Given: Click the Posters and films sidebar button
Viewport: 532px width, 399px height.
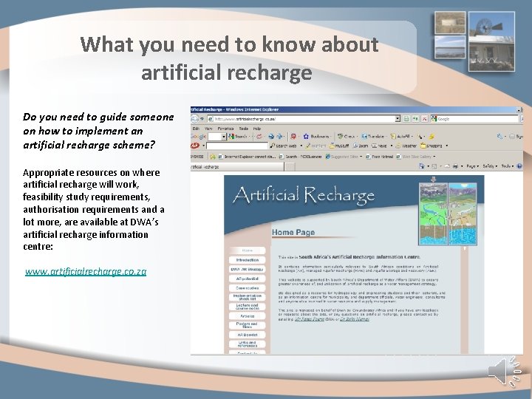Looking at the screenshot, I should click(248, 325).
